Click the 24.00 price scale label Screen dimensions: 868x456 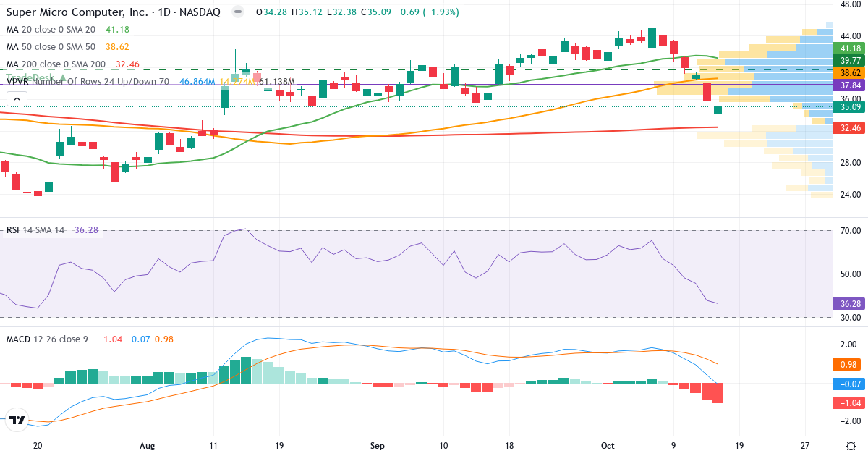pos(850,194)
